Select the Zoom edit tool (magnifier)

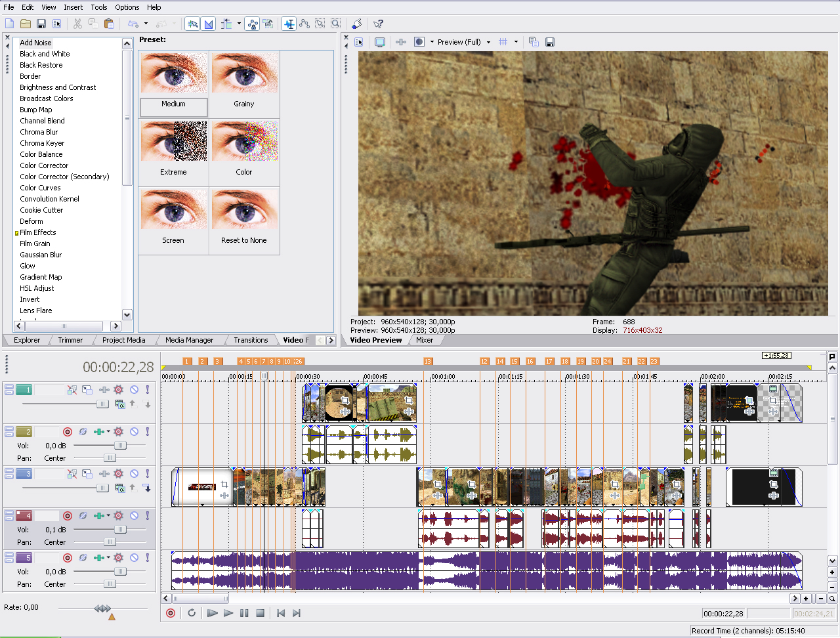(x=335, y=24)
